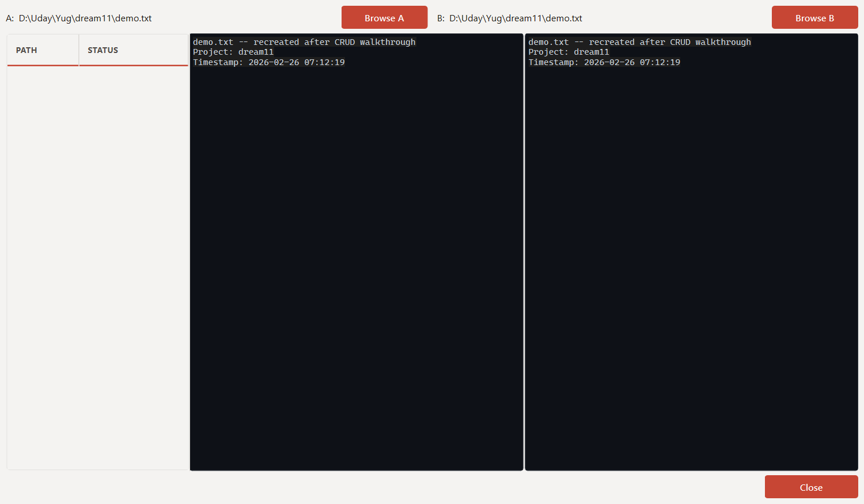Click the Browse B button
The image size is (864, 504).
tap(814, 18)
